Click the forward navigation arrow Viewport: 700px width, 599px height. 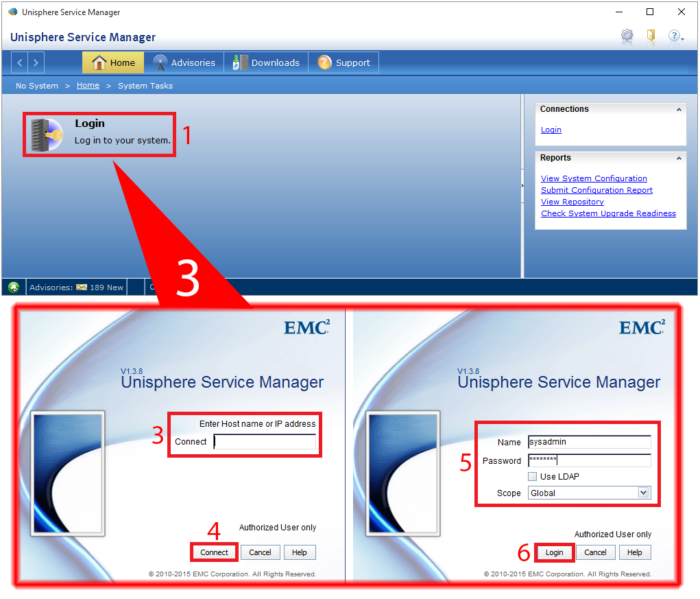click(x=36, y=62)
